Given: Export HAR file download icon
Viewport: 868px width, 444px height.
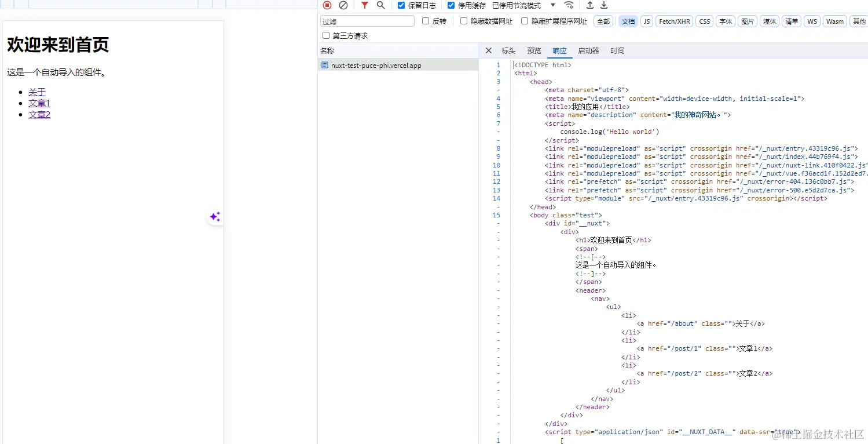Looking at the screenshot, I should 604,5.
